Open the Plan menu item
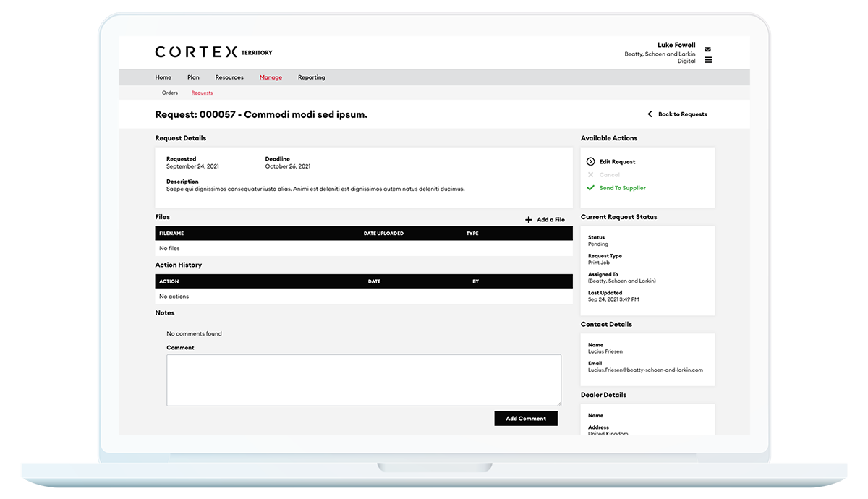 (x=193, y=77)
